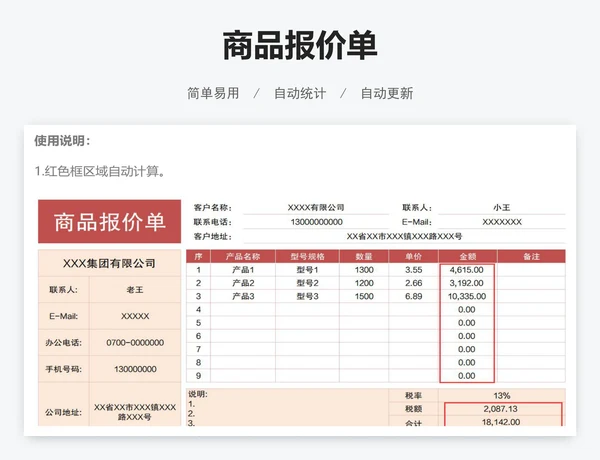This screenshot has width=600, height=460.
Task: Select the customer E-Mail value XXXXXXX
Action: pos(502,222)
